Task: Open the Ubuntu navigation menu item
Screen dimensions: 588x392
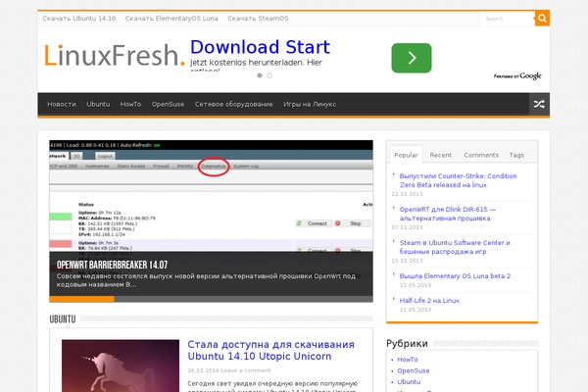Action: point(98,104)
